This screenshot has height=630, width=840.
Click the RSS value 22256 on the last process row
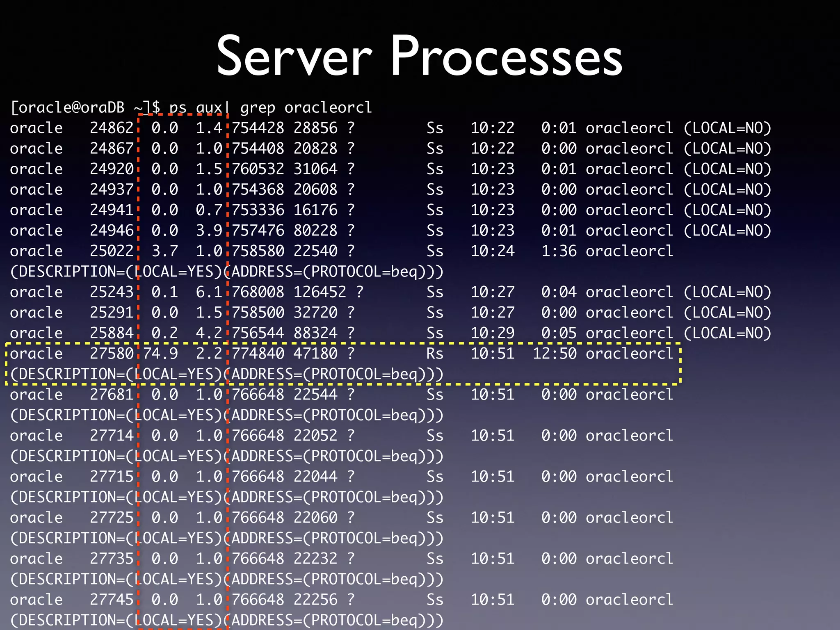315,600
